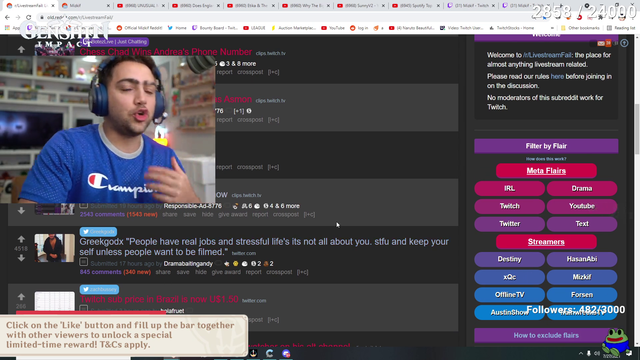Open the Reddit mail inbox icon
640x360 pixels.
(601, 43)
